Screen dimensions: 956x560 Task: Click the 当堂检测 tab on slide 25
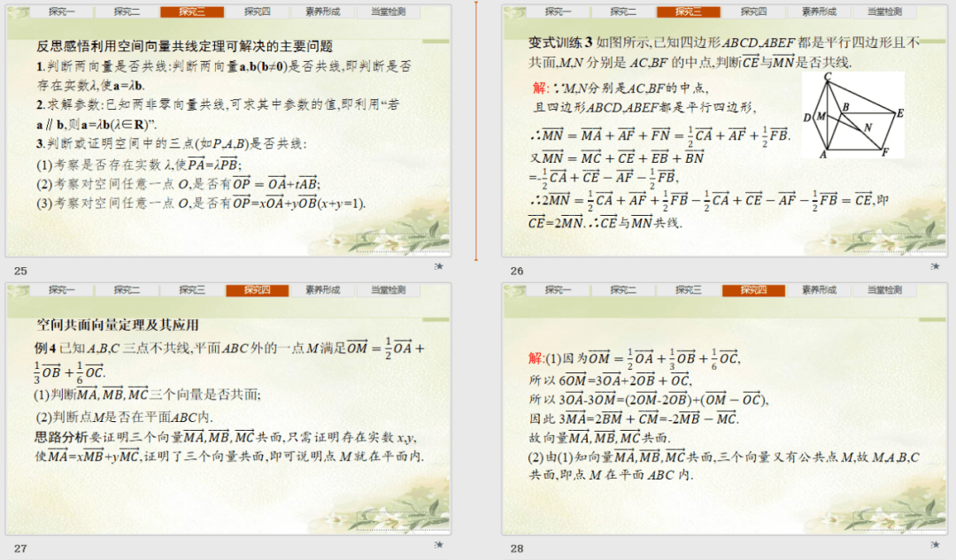pyautogui.click(x=388, y=12)
